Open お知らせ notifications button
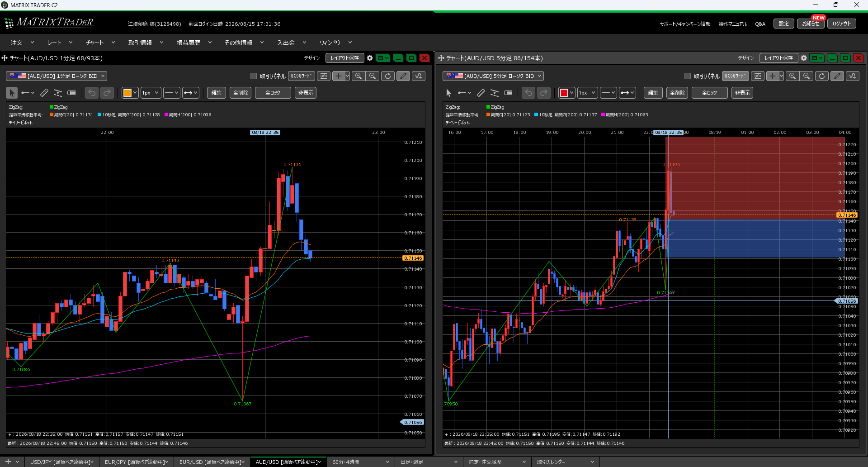The image size is (868, 467). pos(811,24)
